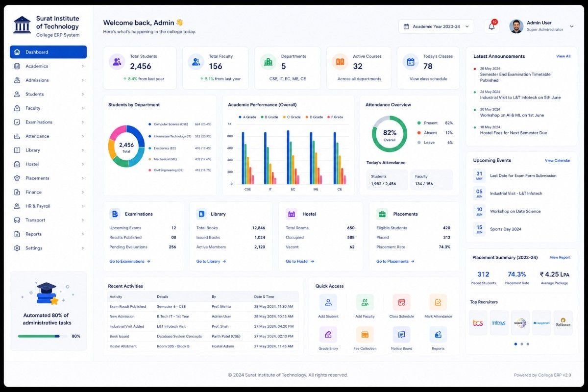The height and width of the screenshot is (392, 588).
Task: Select the Mark Attendance icon
Action: pyautogui.click(x=438, y=302)
